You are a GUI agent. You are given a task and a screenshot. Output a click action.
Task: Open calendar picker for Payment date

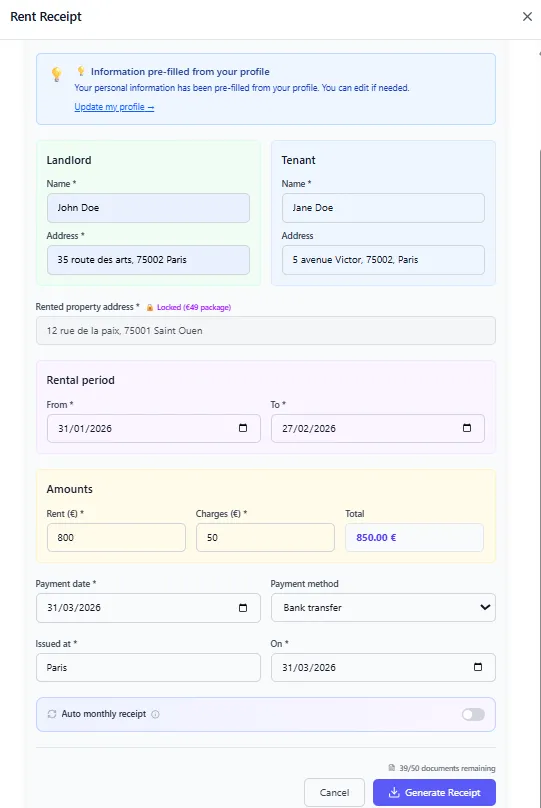coord(243,608)
